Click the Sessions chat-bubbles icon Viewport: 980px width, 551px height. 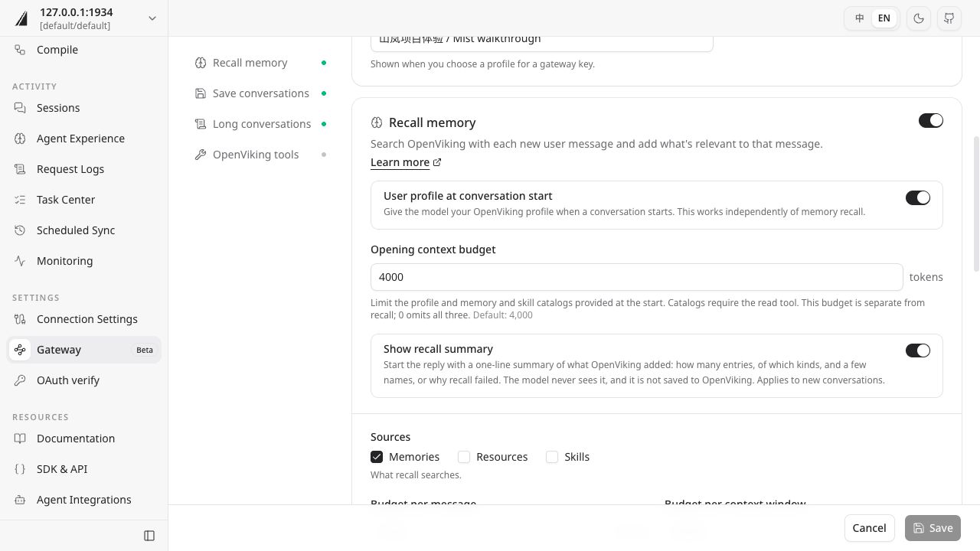point(21,108)
